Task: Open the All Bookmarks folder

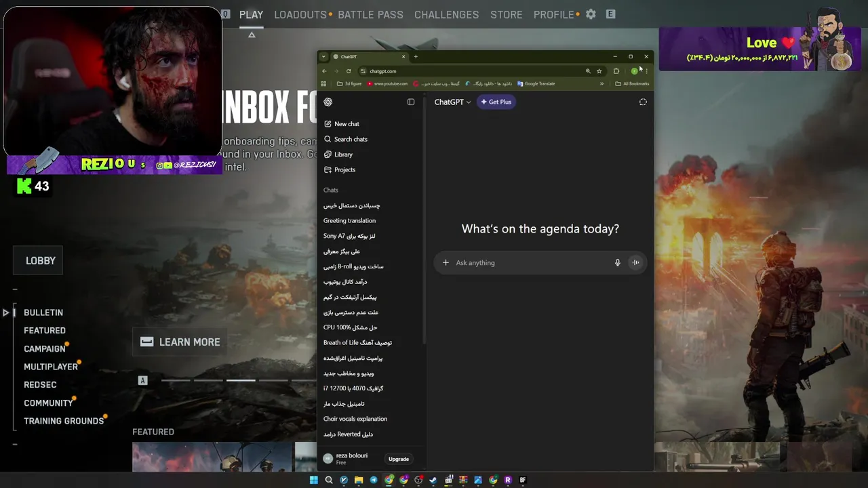Action: (x=632, y=84)
